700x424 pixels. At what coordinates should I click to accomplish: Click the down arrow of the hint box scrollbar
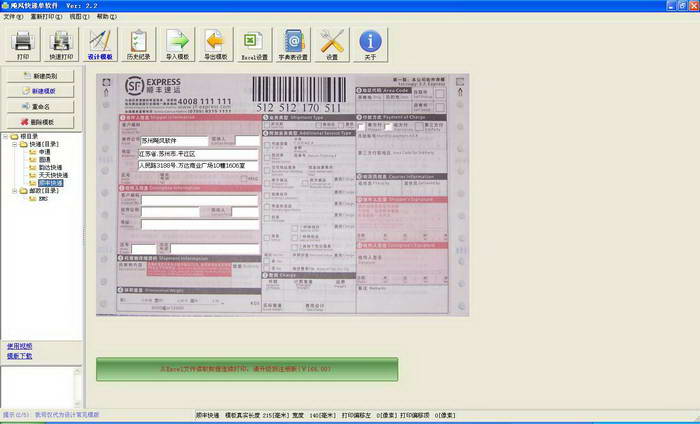77,404
